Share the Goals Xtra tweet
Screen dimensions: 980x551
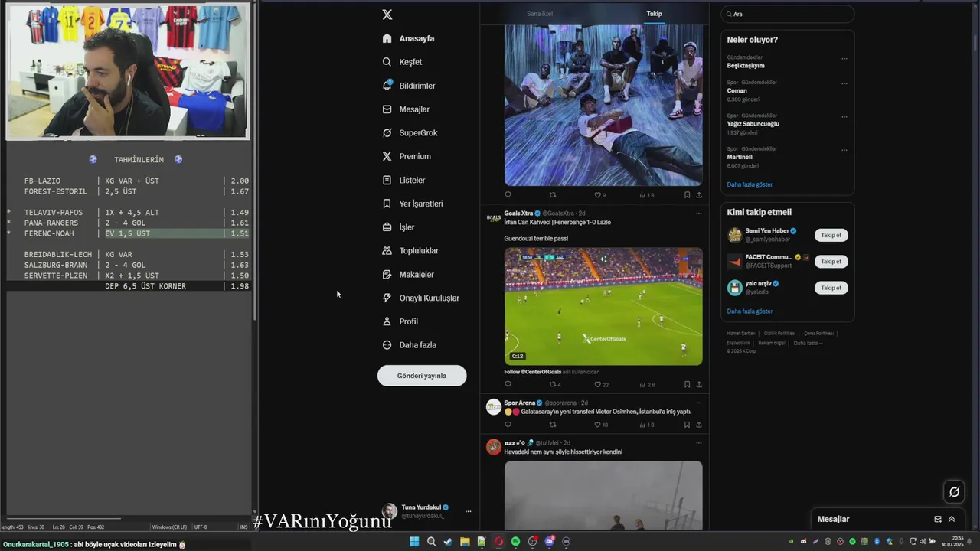(x=699, y=384)
